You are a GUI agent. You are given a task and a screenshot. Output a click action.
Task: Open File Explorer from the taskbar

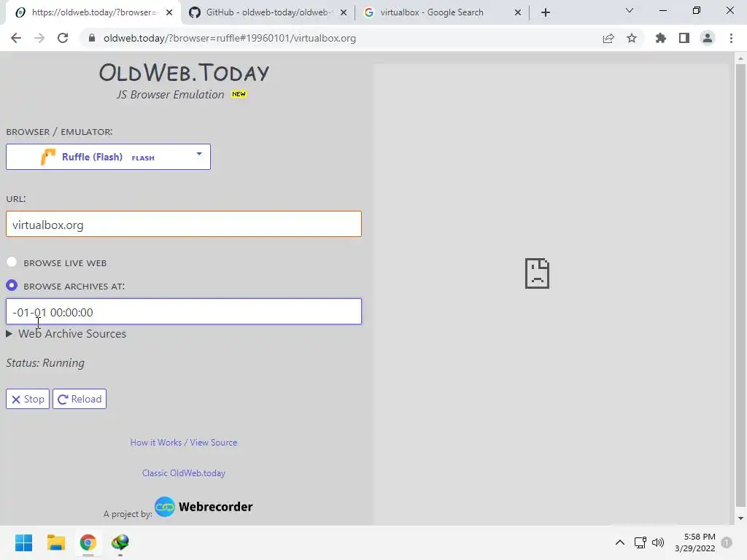55,542
